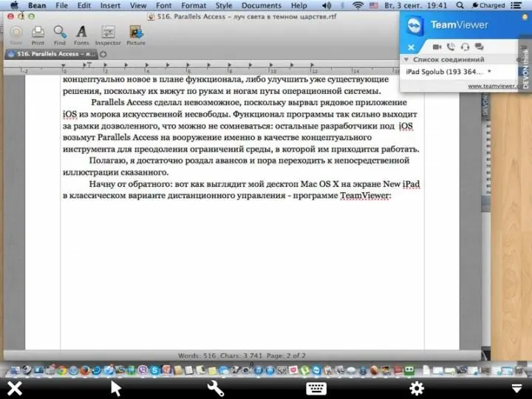
Task: Click the US flag input source icon
Action: click(374, 5)
